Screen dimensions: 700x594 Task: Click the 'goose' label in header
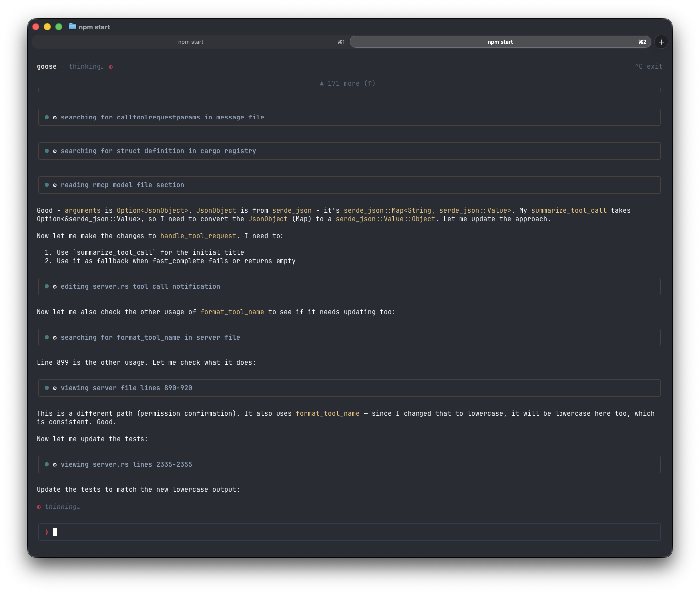click(x=47, y=67)
